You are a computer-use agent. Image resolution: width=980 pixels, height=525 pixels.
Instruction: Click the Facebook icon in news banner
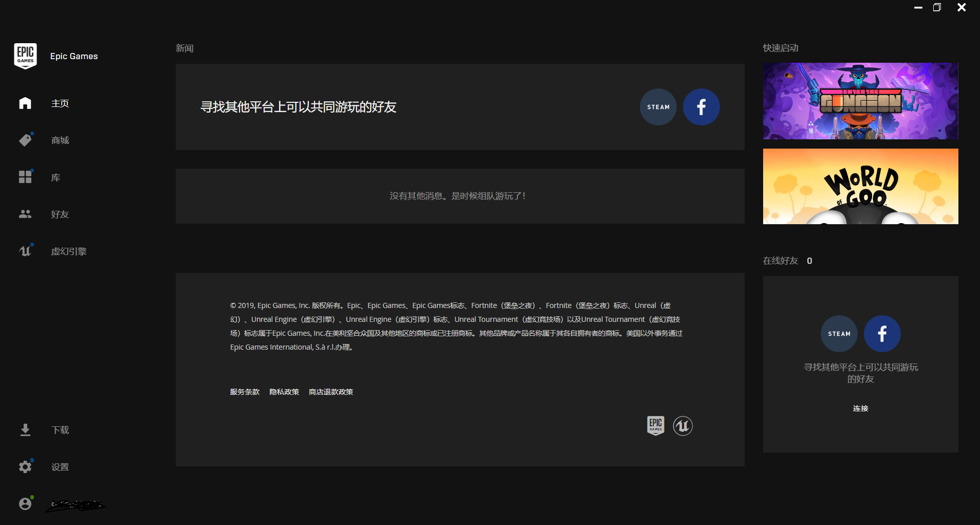coord(701,107)
